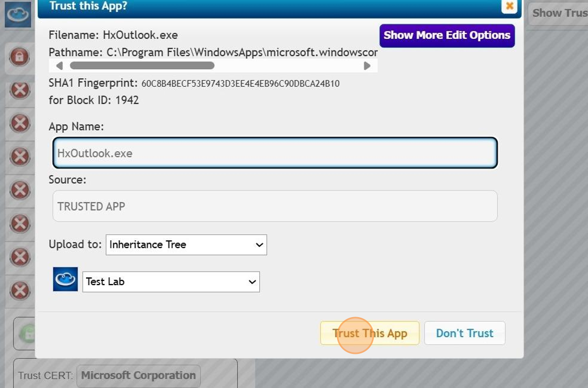Close the Trust this App dialog

coord(509,6)
